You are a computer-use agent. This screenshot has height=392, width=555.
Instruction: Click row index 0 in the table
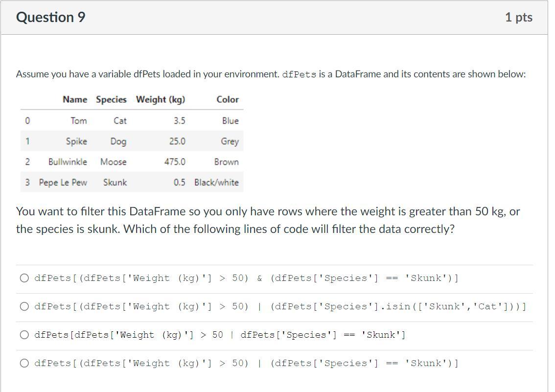[x=27, y=120]
